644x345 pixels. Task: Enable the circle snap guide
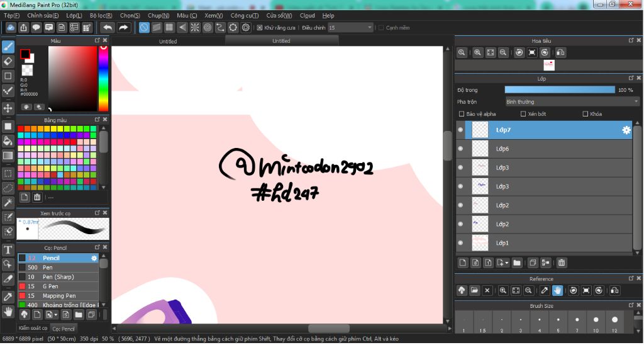[208, 28]
